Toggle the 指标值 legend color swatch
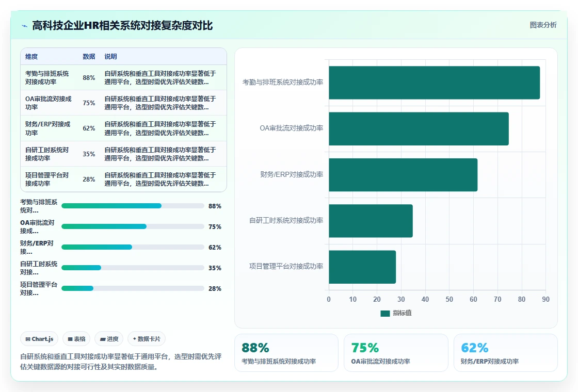 click(x=385, y=313)
